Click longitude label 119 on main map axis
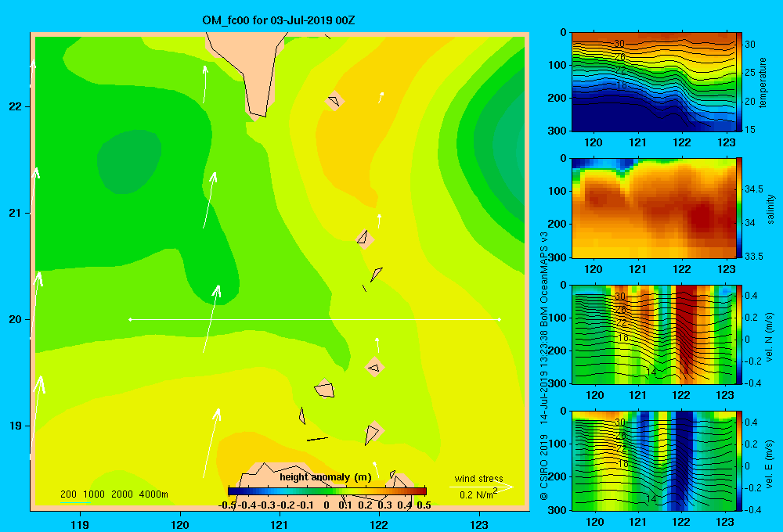This screenshot has height=532, width=783. click(80, 524)
